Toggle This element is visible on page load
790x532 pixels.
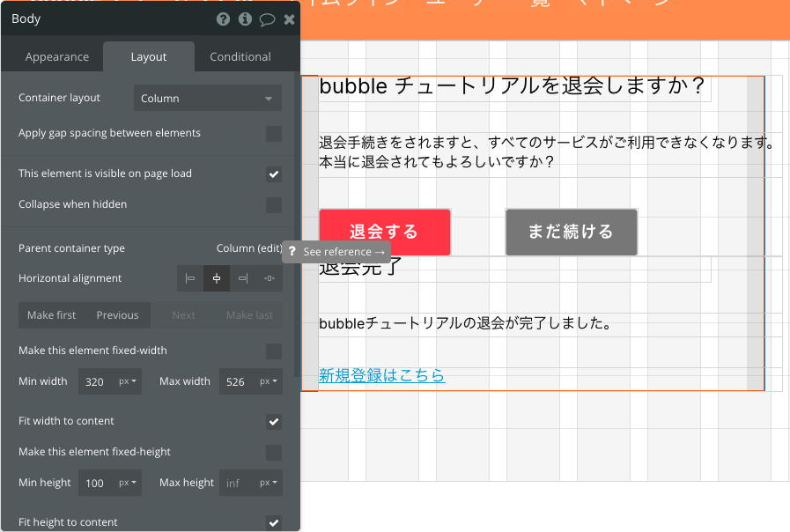coord(274,174)
